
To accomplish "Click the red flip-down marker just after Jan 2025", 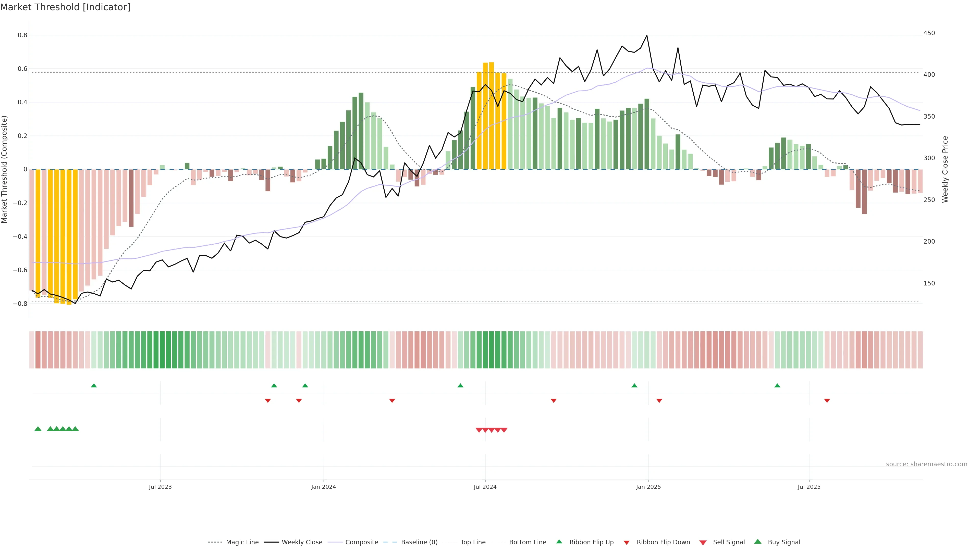I will tap(659, 401).
